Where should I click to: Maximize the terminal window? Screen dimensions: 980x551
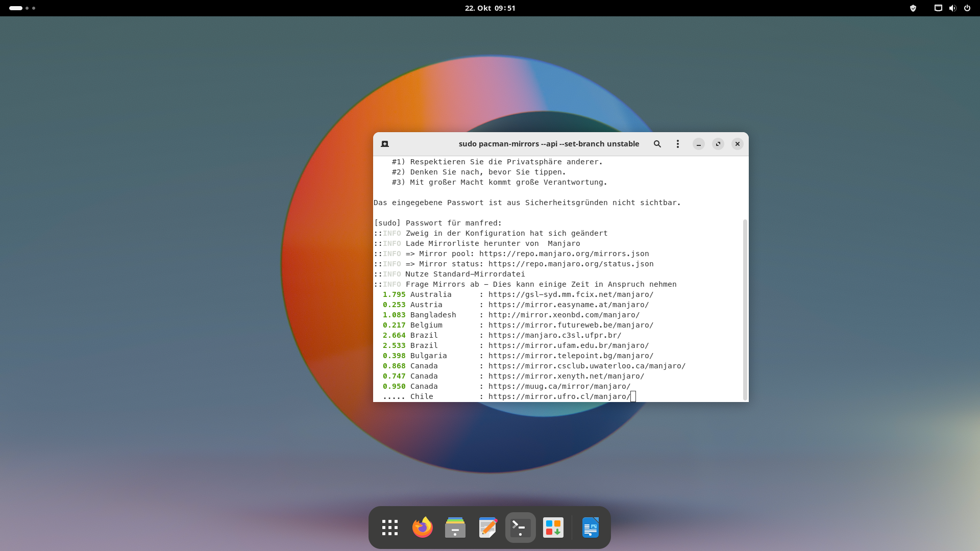point(718,144)
